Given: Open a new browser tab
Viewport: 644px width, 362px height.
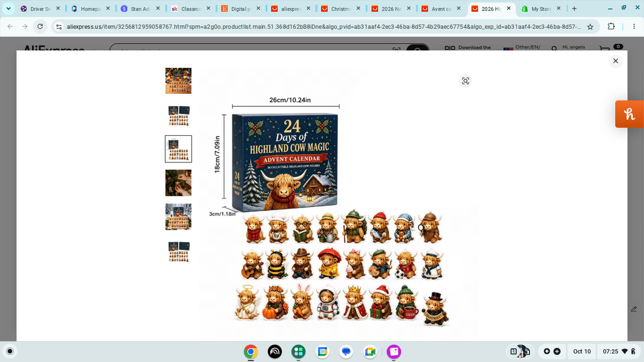Looking at the screenshot, I should click(574, 9).
